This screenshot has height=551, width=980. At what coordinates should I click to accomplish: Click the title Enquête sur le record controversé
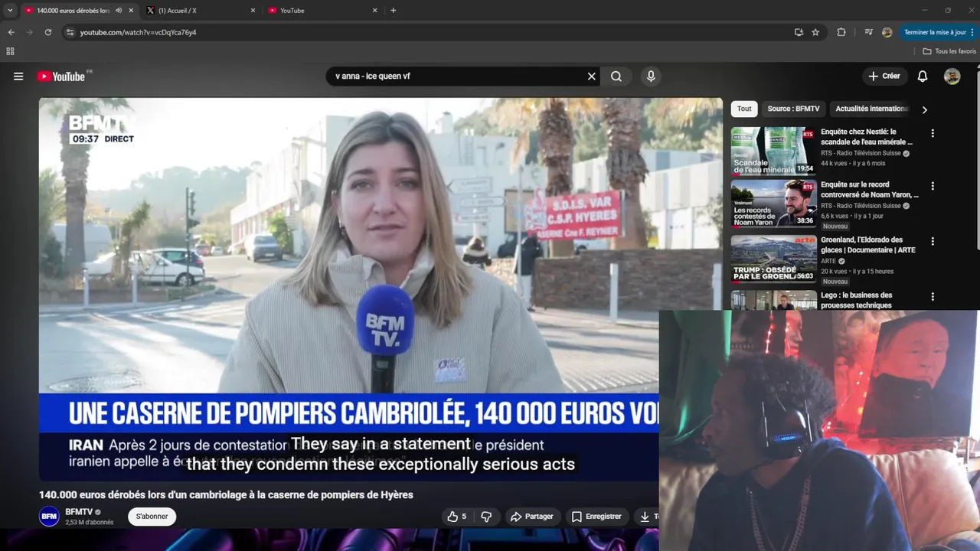870,190
